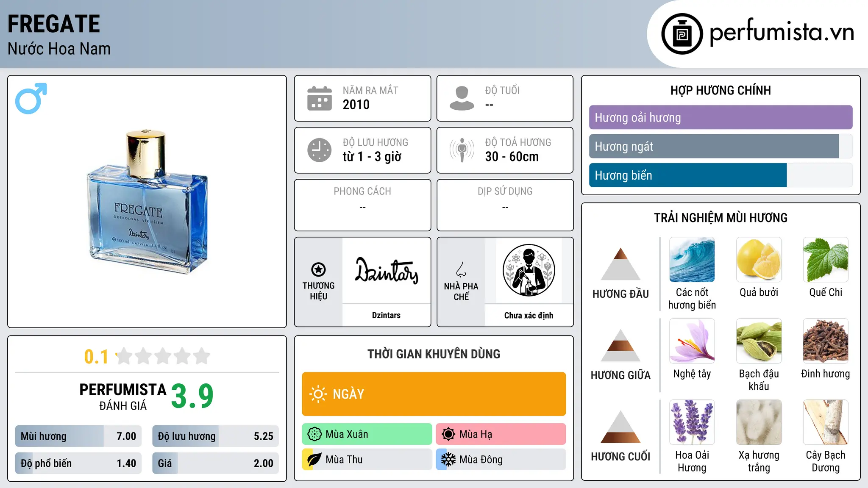Choose the Mùa Thu season tile
Screen dimensions: 868x488
[367, 460]
